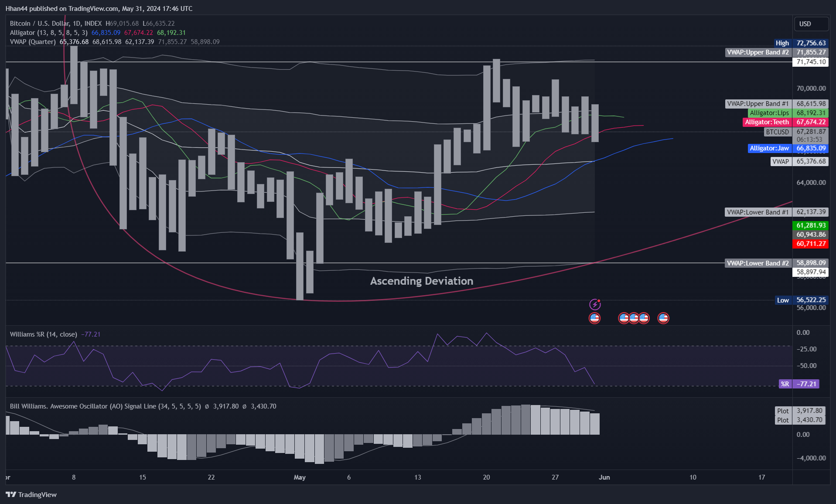Select the Ascending Deviation text annotation

[x=422, y=281]
